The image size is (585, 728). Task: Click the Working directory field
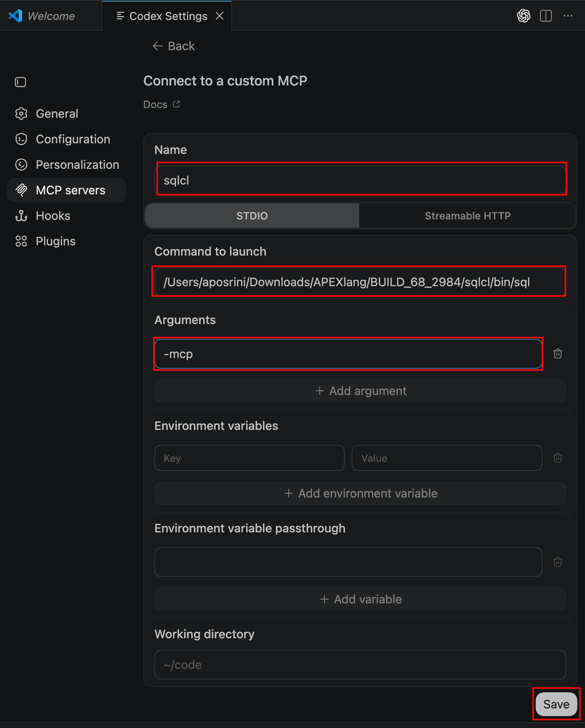coord(360,665)
